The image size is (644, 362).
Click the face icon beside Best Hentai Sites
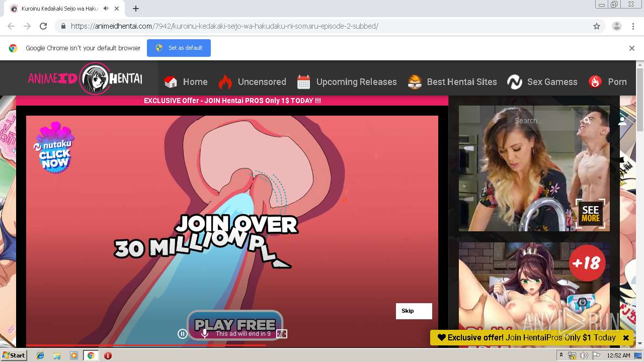[415, 82]
